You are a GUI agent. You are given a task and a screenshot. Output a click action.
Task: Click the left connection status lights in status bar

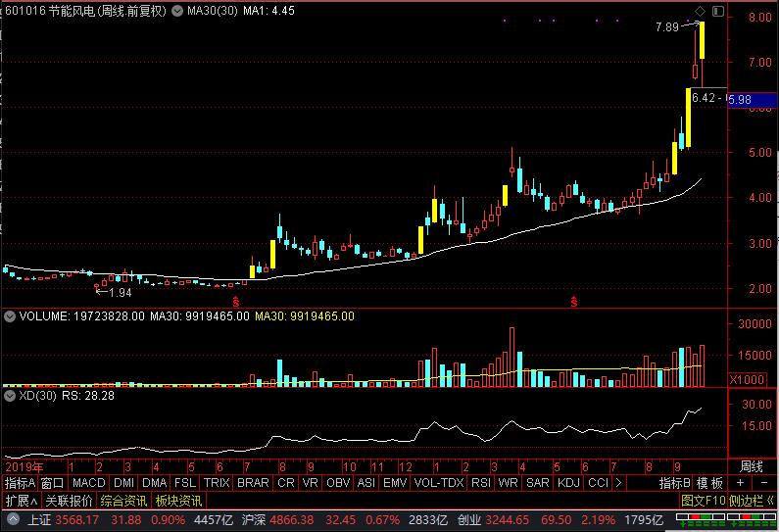point(701,520)
